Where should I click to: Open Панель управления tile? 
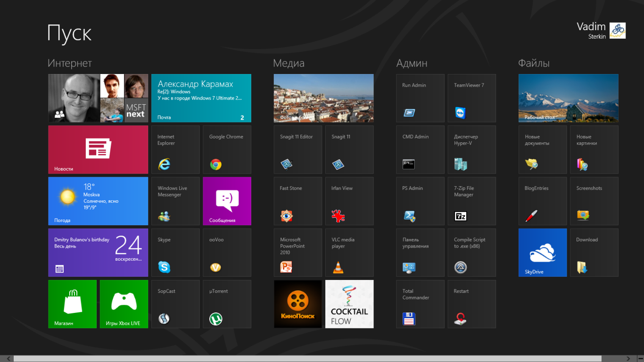pos(420,252)
